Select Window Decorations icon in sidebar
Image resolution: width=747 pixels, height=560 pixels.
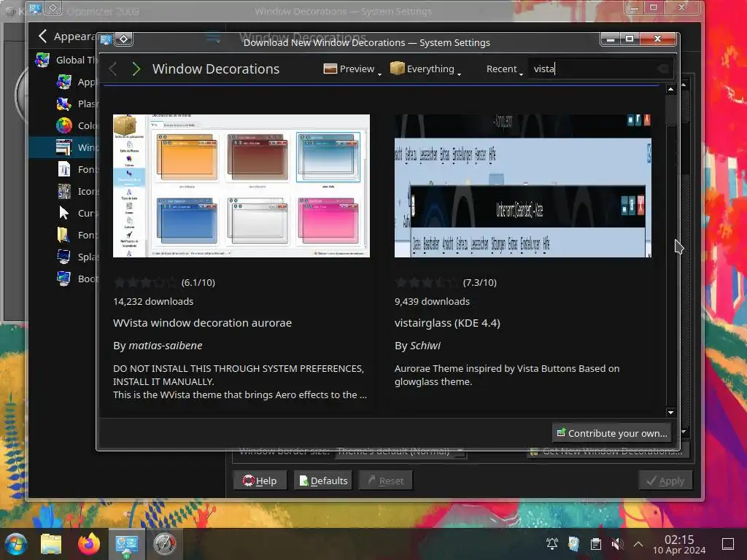(64, 147)
